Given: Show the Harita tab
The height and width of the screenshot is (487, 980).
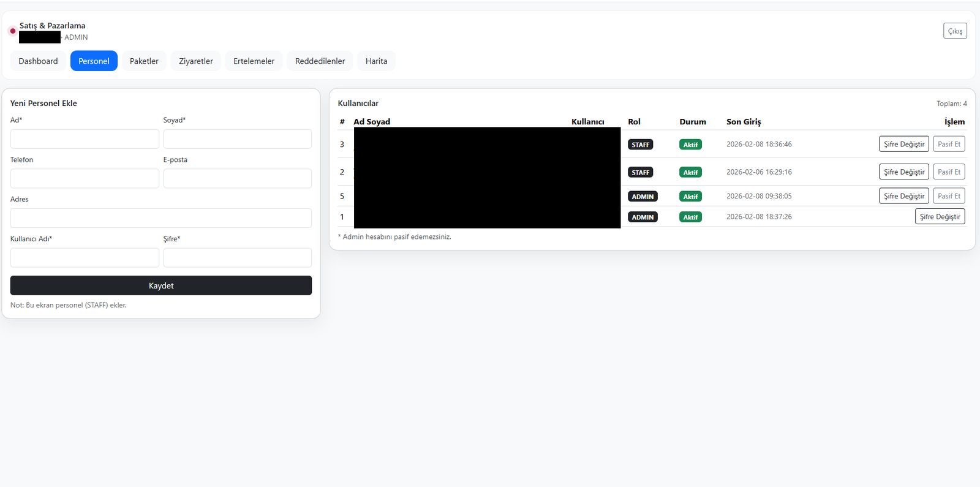Looking at the screenshot, I should (376, 61).
